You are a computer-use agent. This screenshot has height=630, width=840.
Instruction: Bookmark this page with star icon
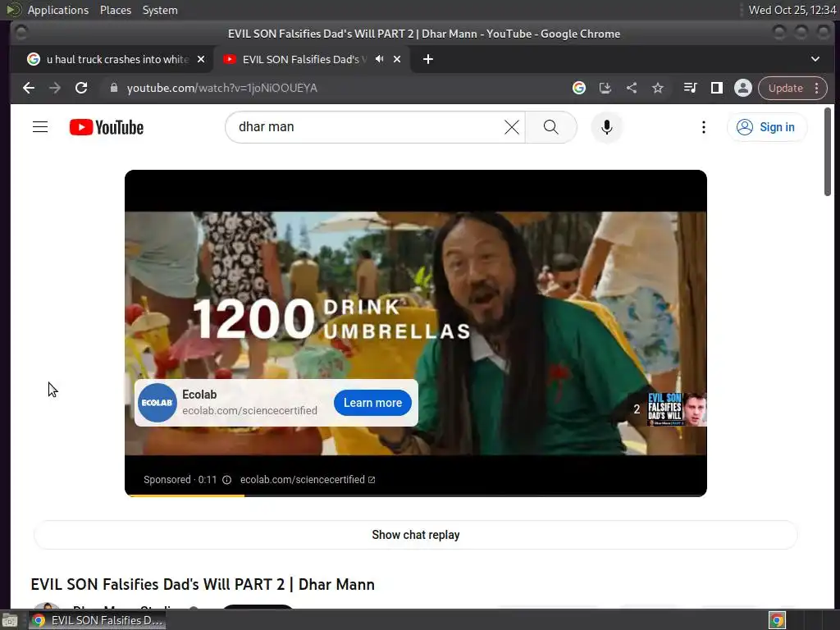658,88
